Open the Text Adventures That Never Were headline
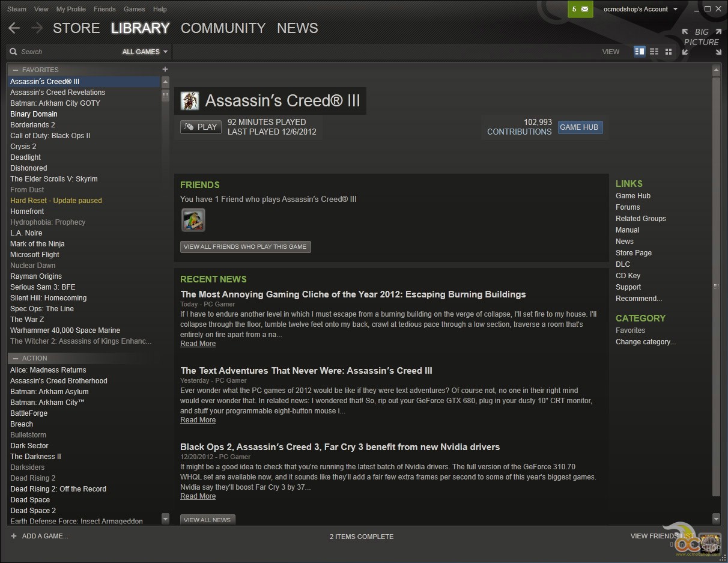728x563 pixels. coord(306,371)
